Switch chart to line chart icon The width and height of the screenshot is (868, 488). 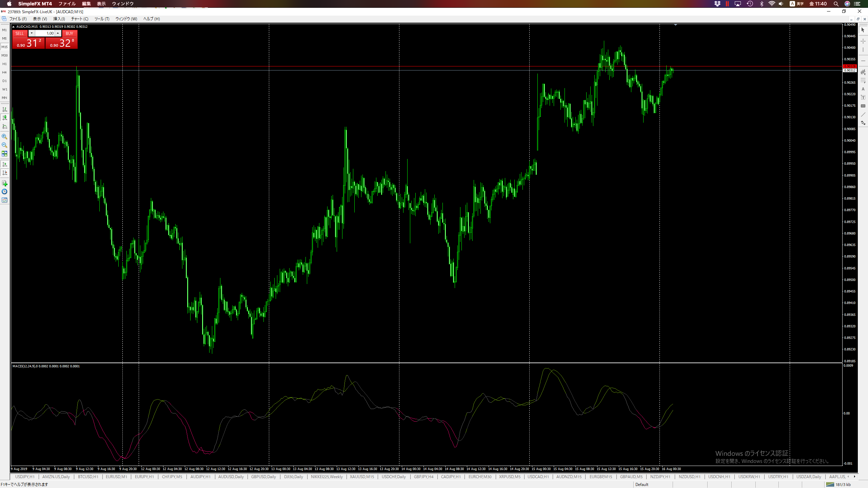click(4, 126)
